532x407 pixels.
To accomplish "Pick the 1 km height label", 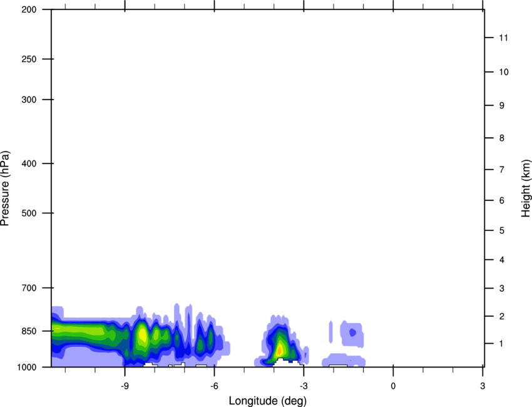I will pos(501,344).
